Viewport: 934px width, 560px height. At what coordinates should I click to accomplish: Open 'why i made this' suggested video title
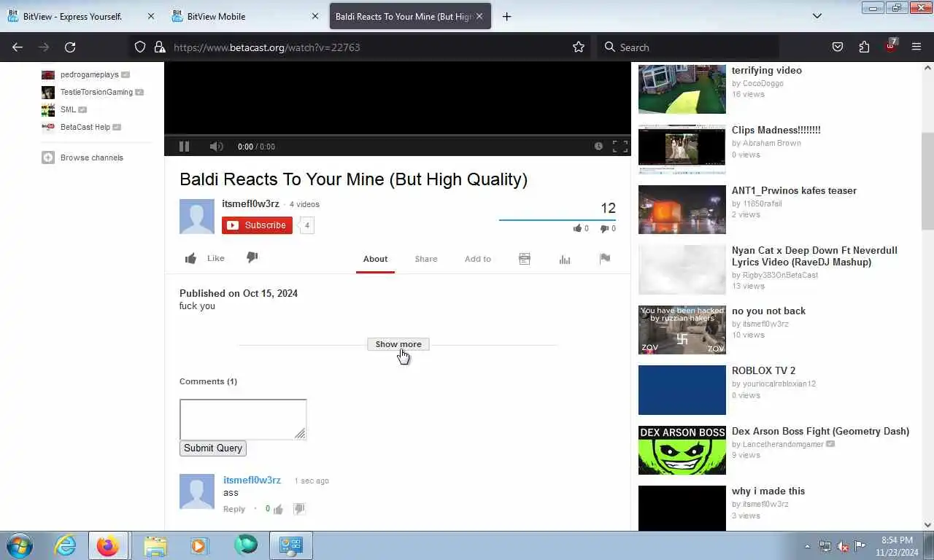pyautogui.click(x=768, y=491)
